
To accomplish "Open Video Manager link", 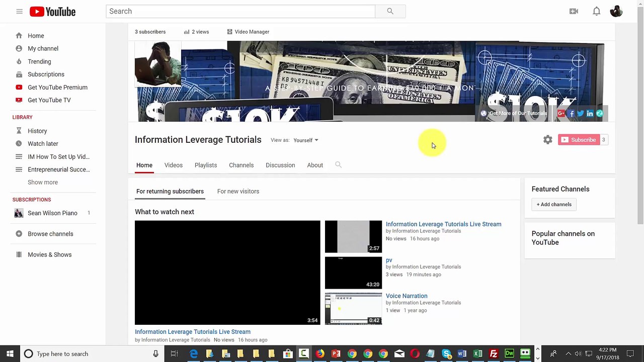I will 248,32.
